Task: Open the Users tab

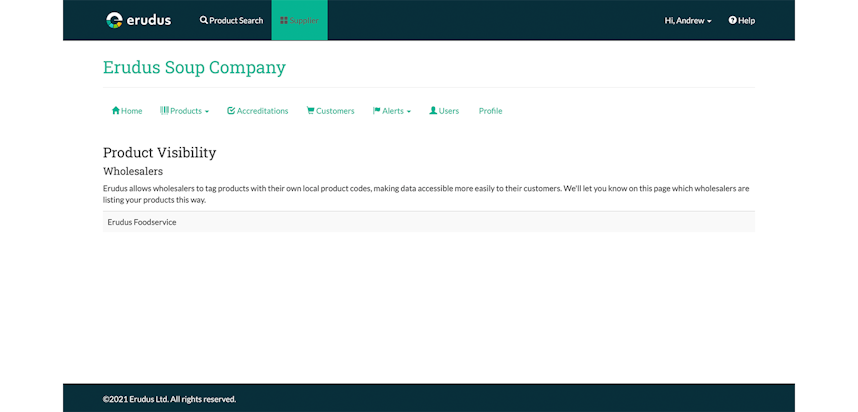Action: (x=444, y=111)
